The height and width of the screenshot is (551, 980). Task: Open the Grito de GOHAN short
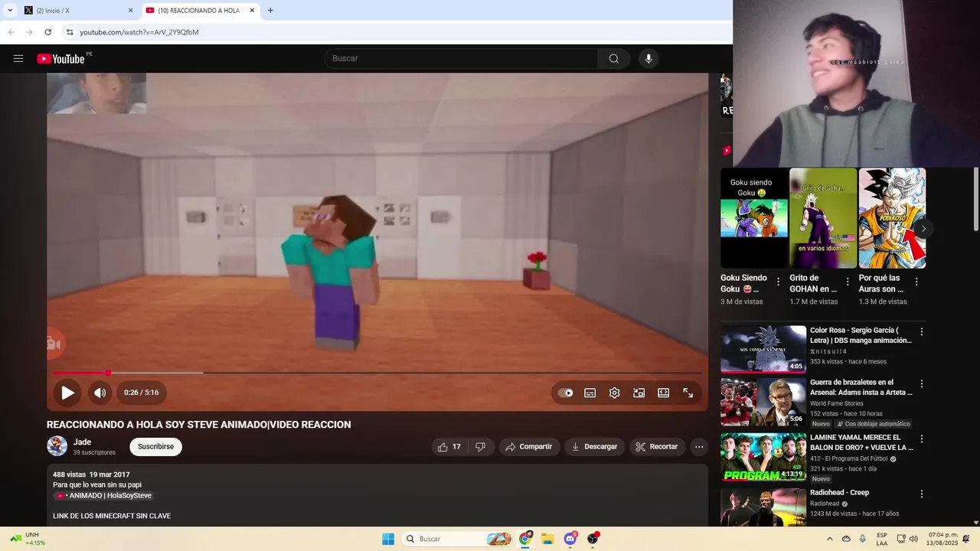tap(823, 218)
